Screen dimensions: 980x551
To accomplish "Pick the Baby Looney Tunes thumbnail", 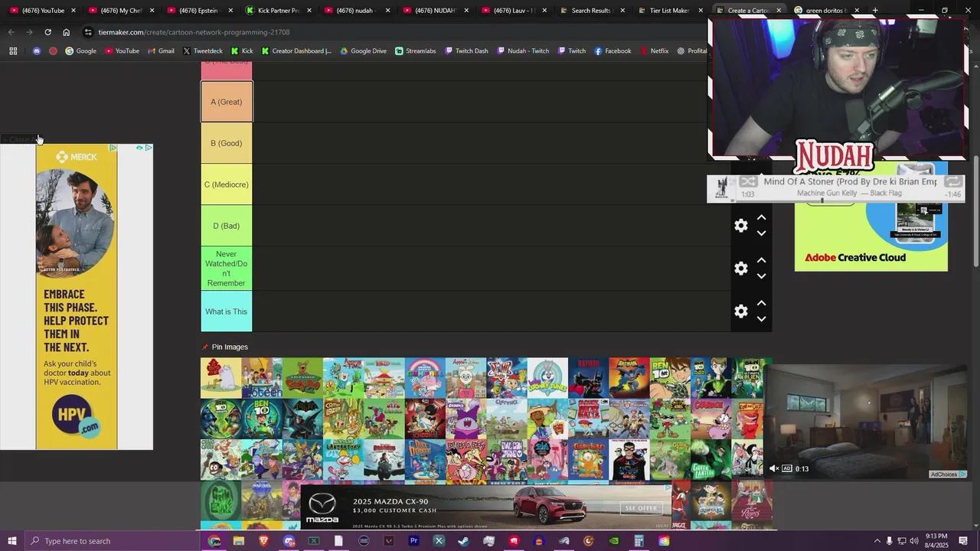I will (547, 378).
